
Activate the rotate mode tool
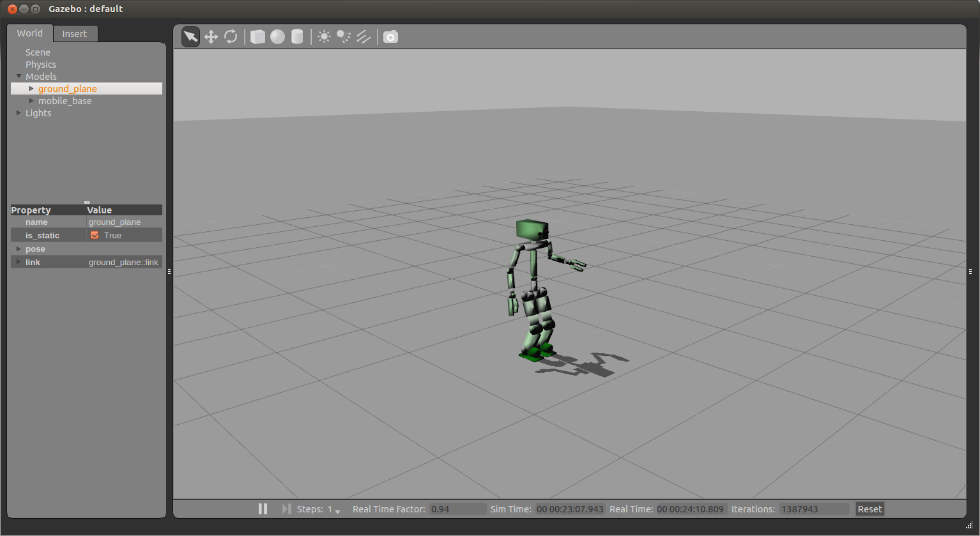(x=231, y=36)
